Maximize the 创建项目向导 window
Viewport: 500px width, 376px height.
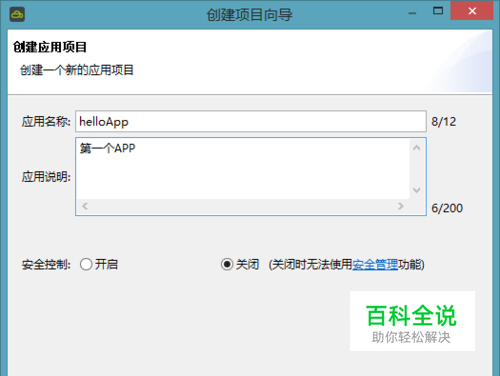click(x=438, y=11)
